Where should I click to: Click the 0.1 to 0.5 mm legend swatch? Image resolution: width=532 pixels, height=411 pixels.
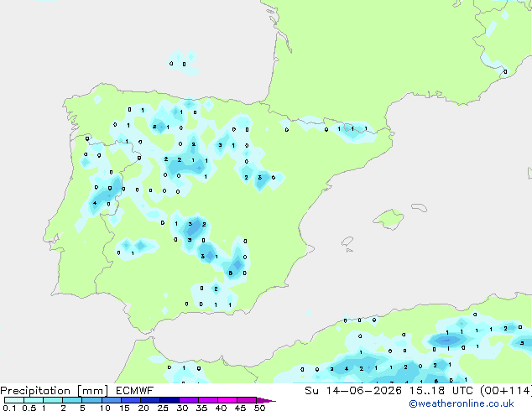pos(14,400)
